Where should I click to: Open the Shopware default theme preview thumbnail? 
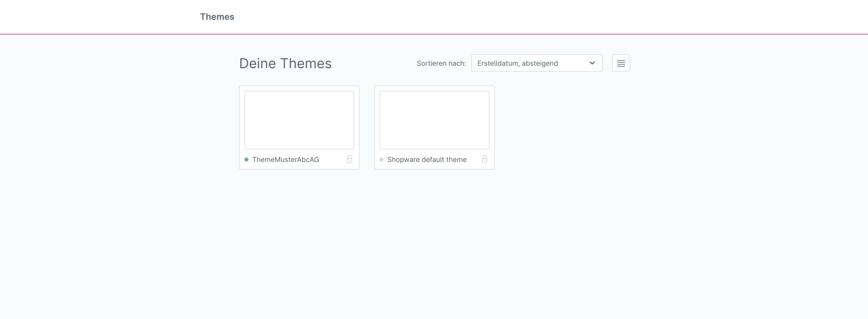[x=434, y=120]
